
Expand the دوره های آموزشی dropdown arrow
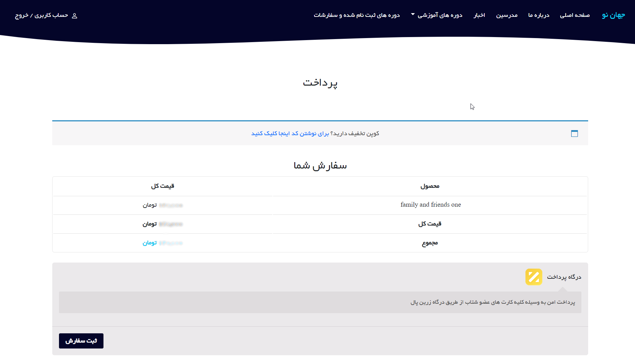(413, 14)
